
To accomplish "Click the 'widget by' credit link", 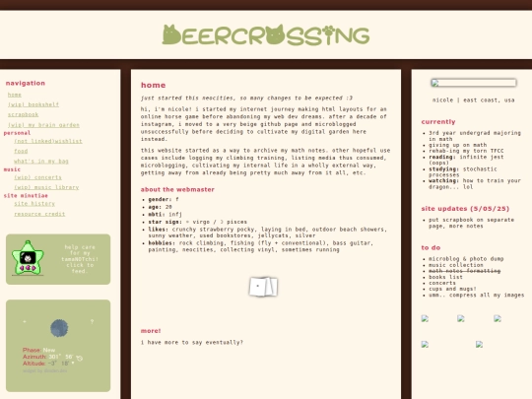I will (44, 370).
